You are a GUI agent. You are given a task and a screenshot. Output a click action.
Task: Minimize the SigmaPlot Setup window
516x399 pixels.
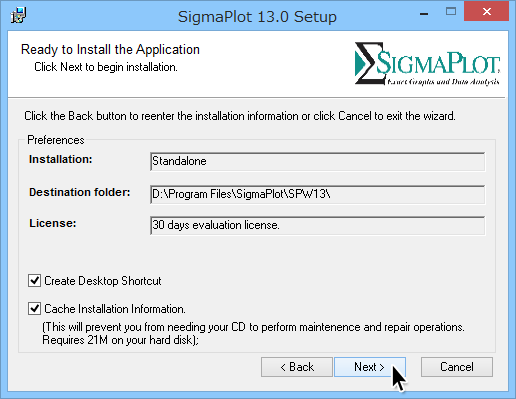(x=424, y=13)
